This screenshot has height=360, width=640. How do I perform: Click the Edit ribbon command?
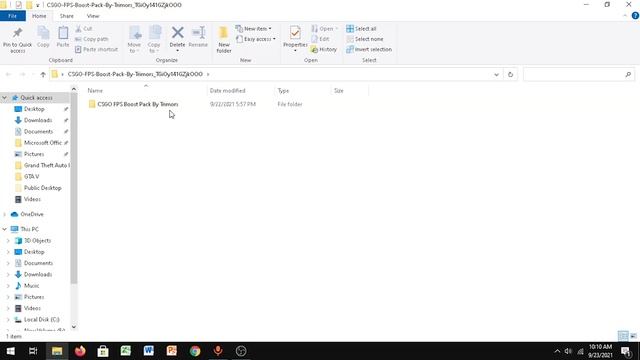click(320, 39)
